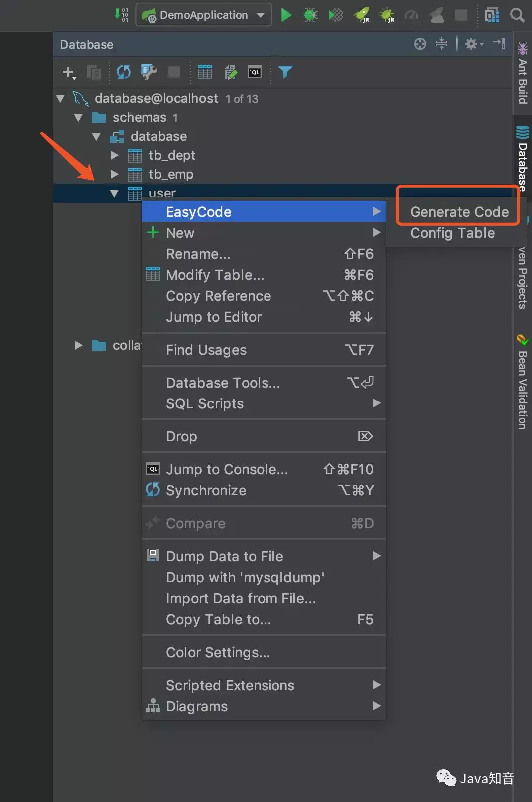The image size is (532, 802).
Task: Choose Config Table from the EasyCode submenu
Action: [x=452, y=233]
